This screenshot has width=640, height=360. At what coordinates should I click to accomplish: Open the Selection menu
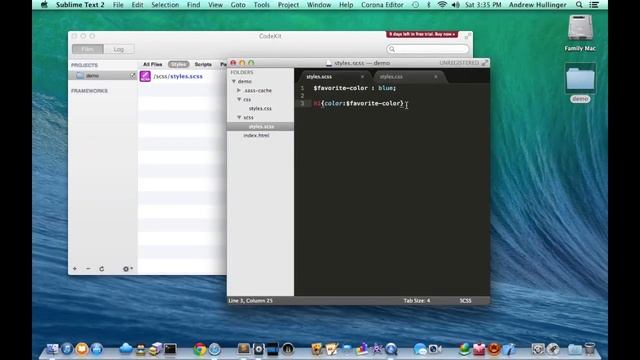(165, 5)
